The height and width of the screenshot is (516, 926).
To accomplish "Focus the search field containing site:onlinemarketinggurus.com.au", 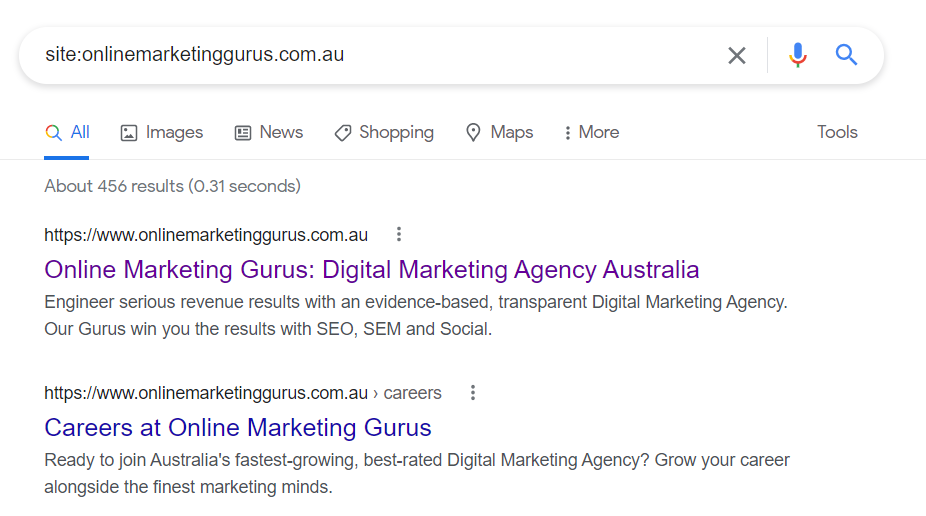I will [378, 54].
